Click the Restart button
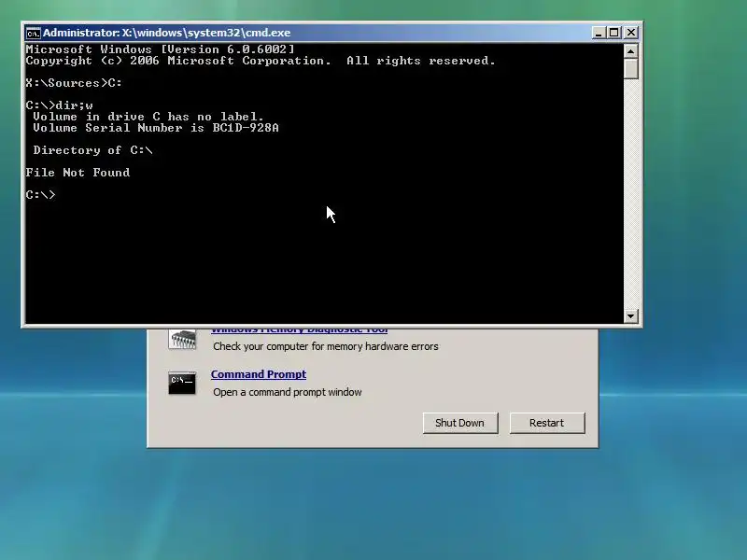Viewport: 747px width, 560px height. [x=547, y=423]
